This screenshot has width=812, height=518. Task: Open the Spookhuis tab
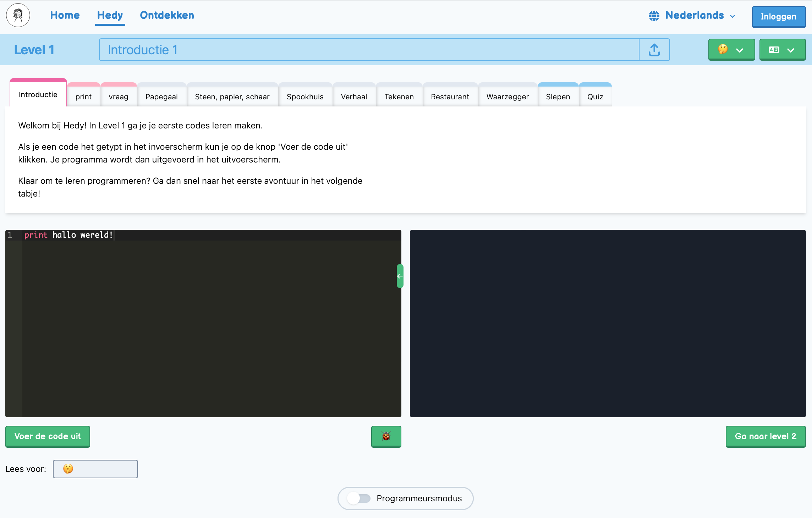(305, 95)
